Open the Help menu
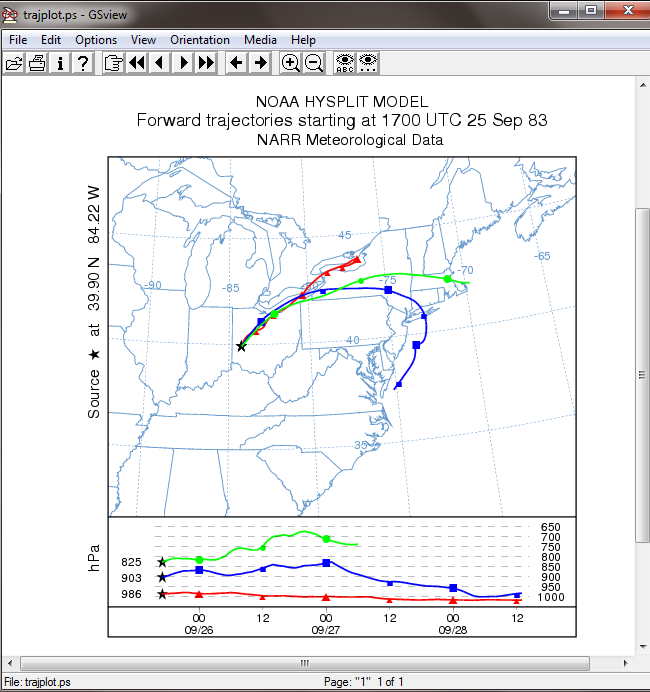The width and height of the screenshot is (650, 692). [x=303, y=40]
